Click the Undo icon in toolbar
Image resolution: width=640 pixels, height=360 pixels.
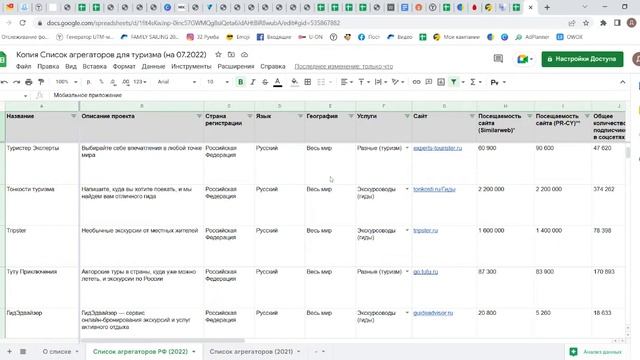click(x=4, y=82)
